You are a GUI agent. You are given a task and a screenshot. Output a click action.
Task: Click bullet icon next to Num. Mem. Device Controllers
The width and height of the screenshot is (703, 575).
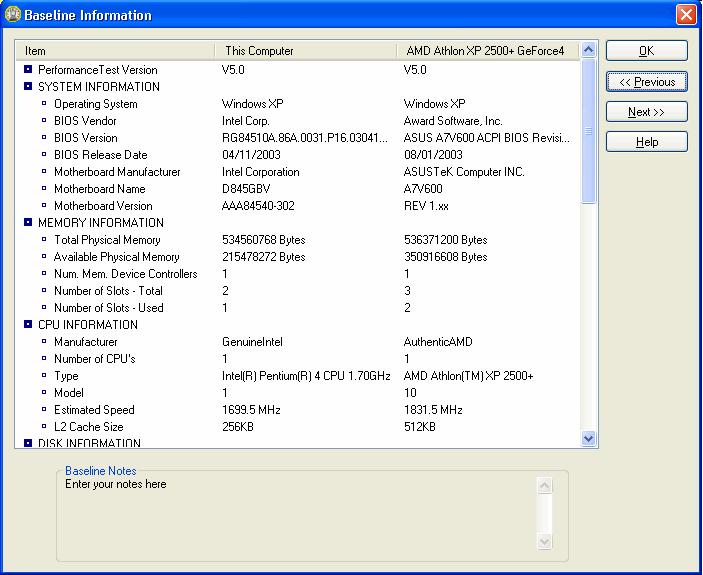[44, 273]
